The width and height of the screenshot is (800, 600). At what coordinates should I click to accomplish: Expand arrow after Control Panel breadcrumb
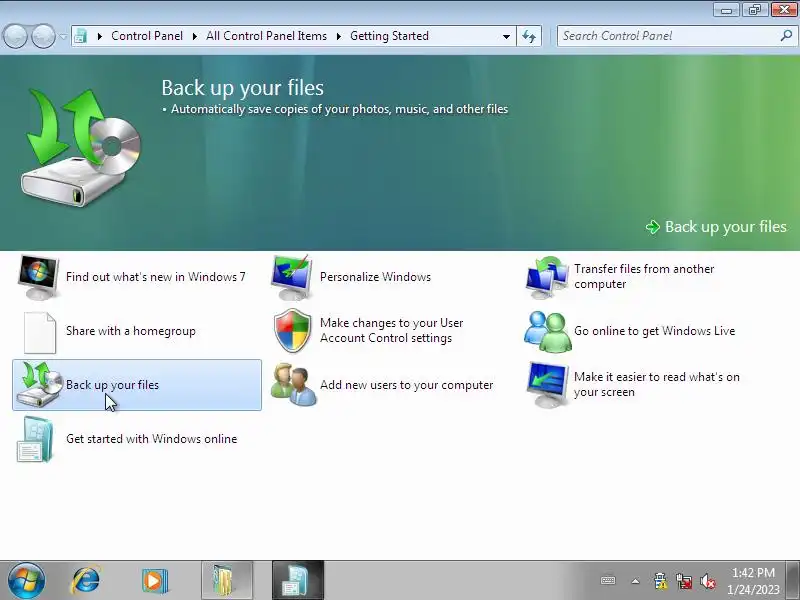[x=194, y=36]
